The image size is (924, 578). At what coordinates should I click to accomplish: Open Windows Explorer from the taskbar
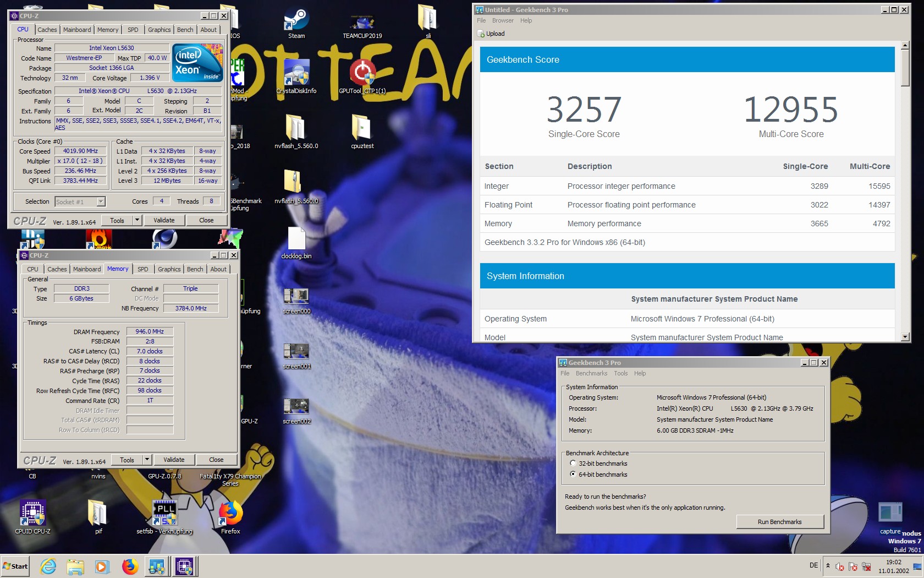[x=75, y=566]
